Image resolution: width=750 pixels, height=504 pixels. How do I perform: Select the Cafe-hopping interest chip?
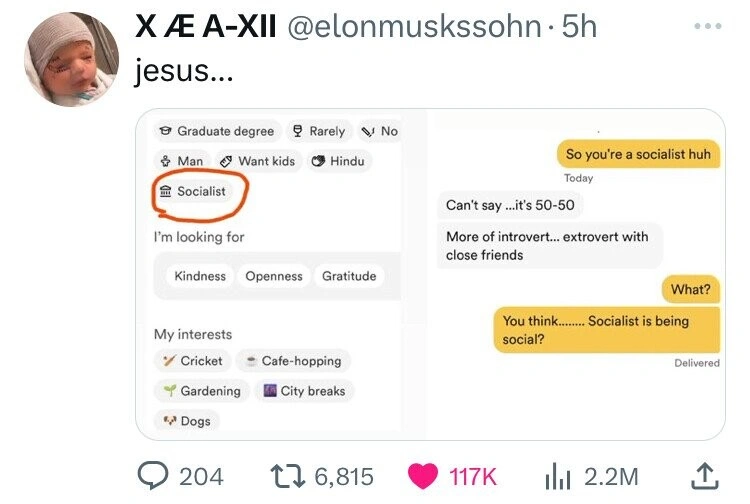tap(294, 361)
